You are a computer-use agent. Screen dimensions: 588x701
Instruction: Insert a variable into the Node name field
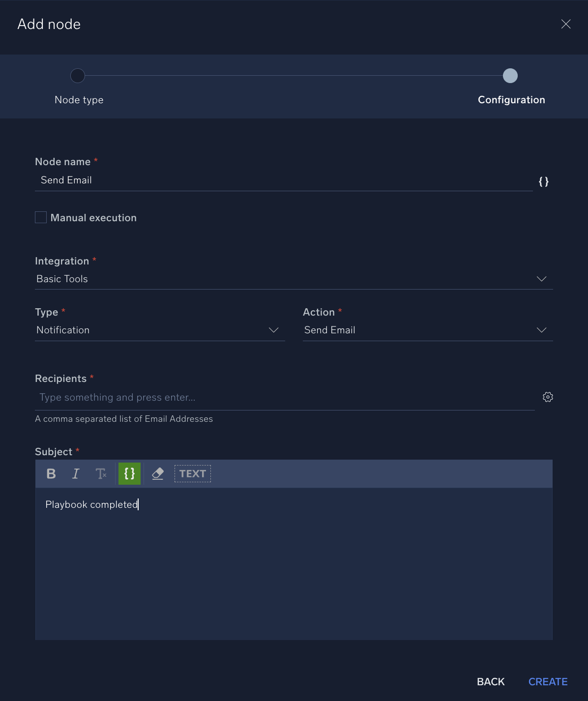tap(544, 181)
